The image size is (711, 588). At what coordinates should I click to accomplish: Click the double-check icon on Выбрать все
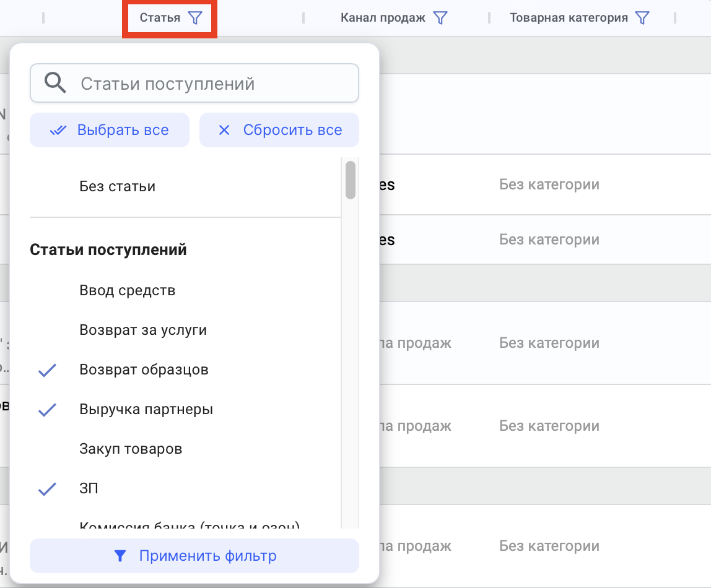58,131
